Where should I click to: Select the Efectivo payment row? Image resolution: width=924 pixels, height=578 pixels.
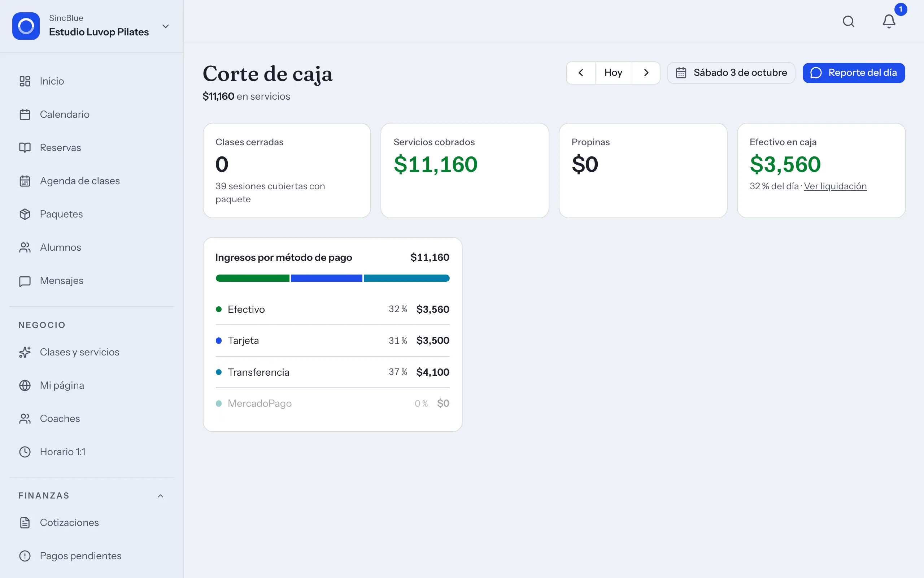point(332,309)
